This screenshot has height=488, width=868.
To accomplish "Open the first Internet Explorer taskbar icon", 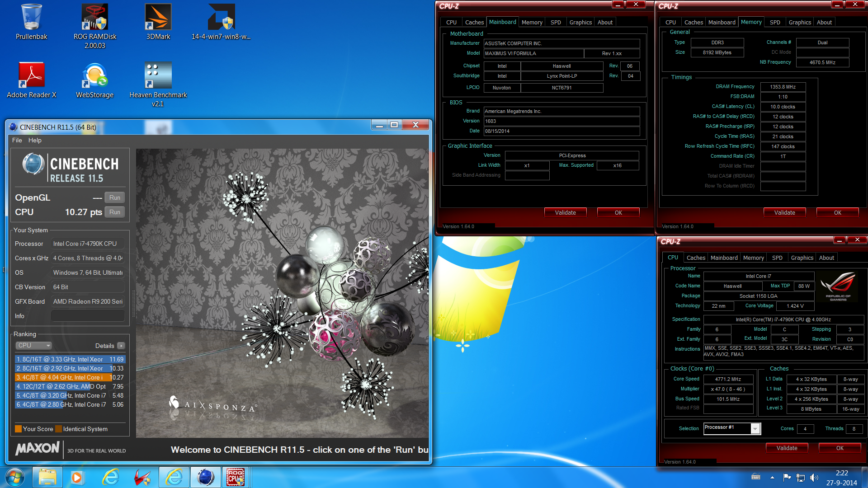I will [110, 477].
